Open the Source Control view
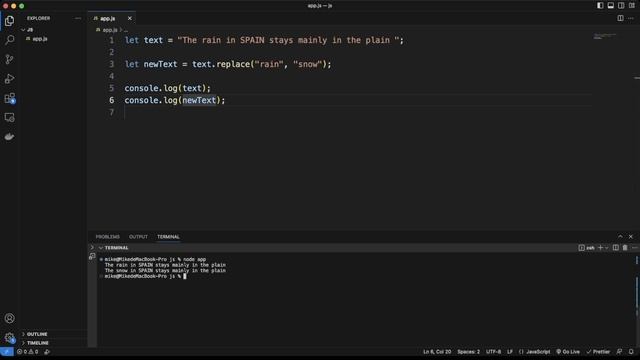This screenshot has height=360, width=640. click(x=9, y=59)
